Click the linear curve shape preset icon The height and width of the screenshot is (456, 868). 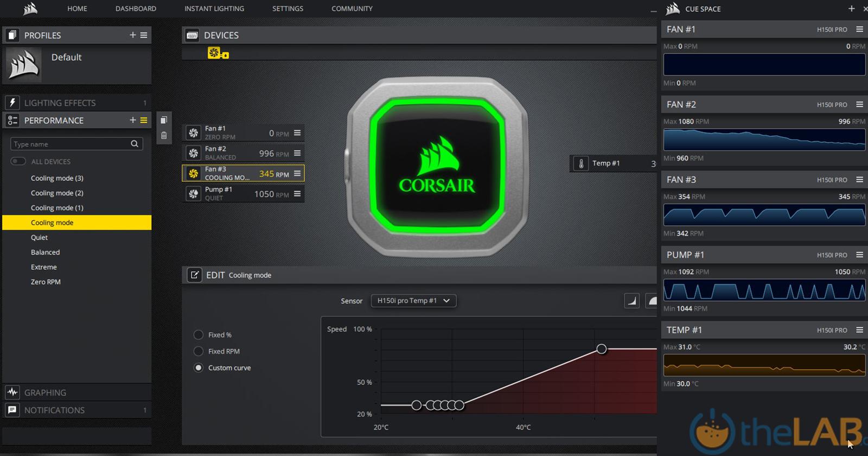click(x=631, y=301)
